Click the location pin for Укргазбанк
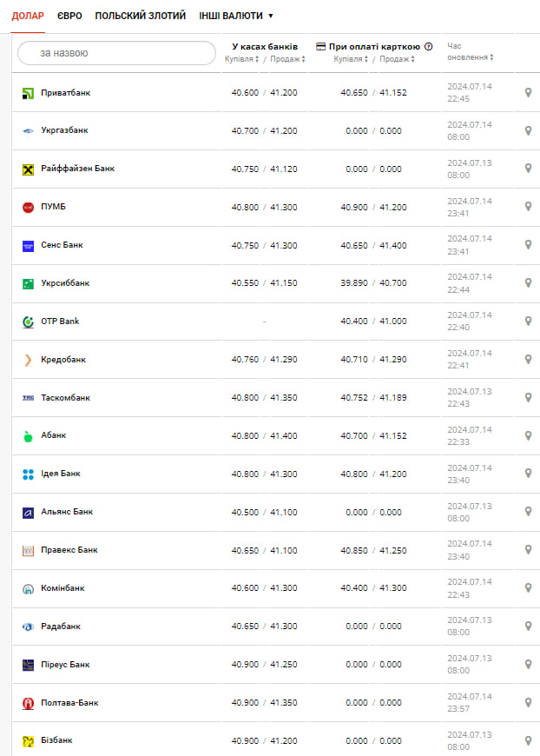This screenshot has width=540, height=756. coord(528,130)
